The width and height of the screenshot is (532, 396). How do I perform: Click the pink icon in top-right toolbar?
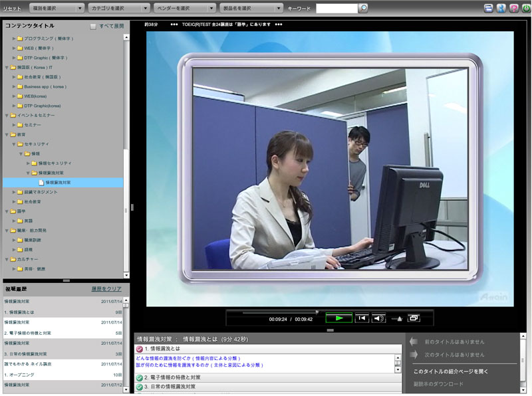click(513, 8)
